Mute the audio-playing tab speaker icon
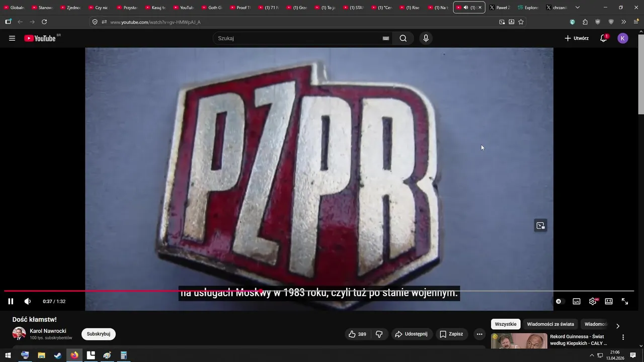Screen dimensions: 644x362 (465, 8)
